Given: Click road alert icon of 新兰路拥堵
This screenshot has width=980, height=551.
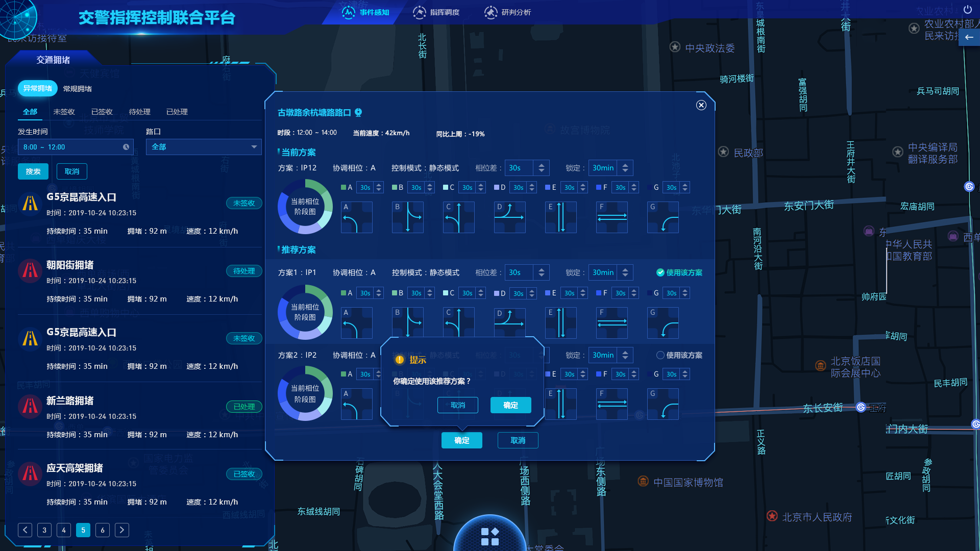Looking at the screenshot, I should pos(30,406).
